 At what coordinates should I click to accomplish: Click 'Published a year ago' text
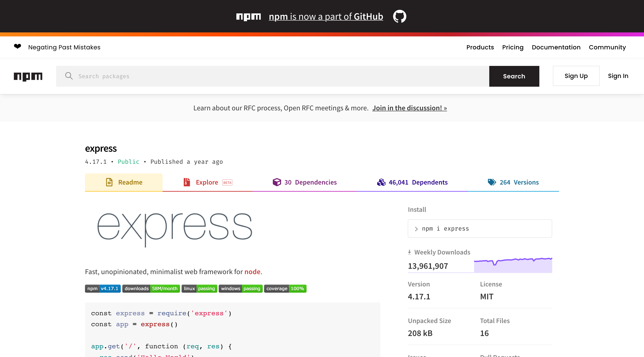[186, 162]
